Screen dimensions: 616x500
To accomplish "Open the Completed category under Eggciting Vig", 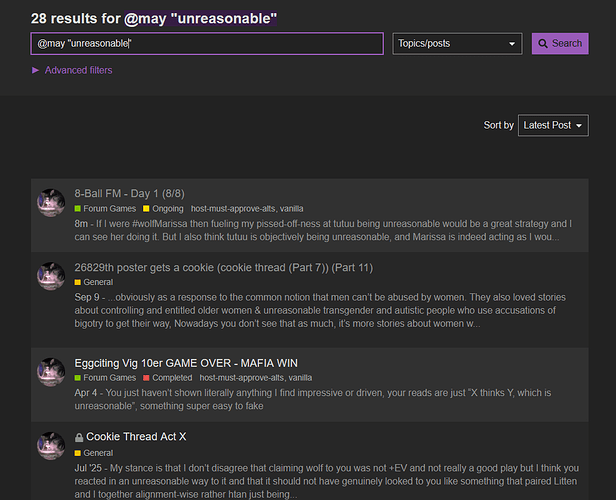I will (168, 378).
